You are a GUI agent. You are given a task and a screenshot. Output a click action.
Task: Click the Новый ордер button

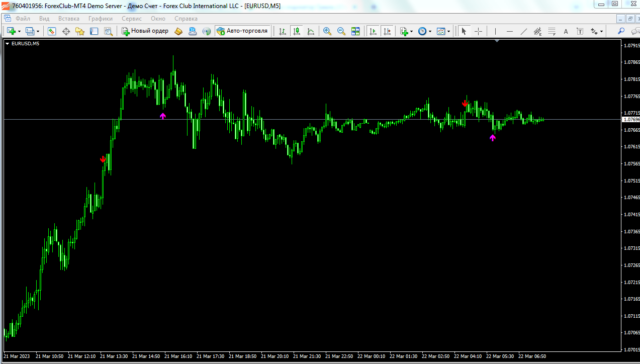pos(145,31)
